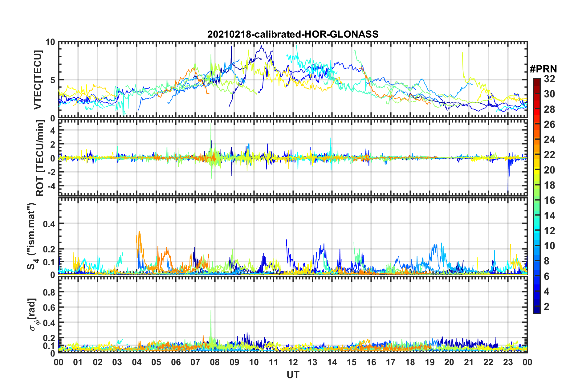Click the x-axis tick label 18

410,362
